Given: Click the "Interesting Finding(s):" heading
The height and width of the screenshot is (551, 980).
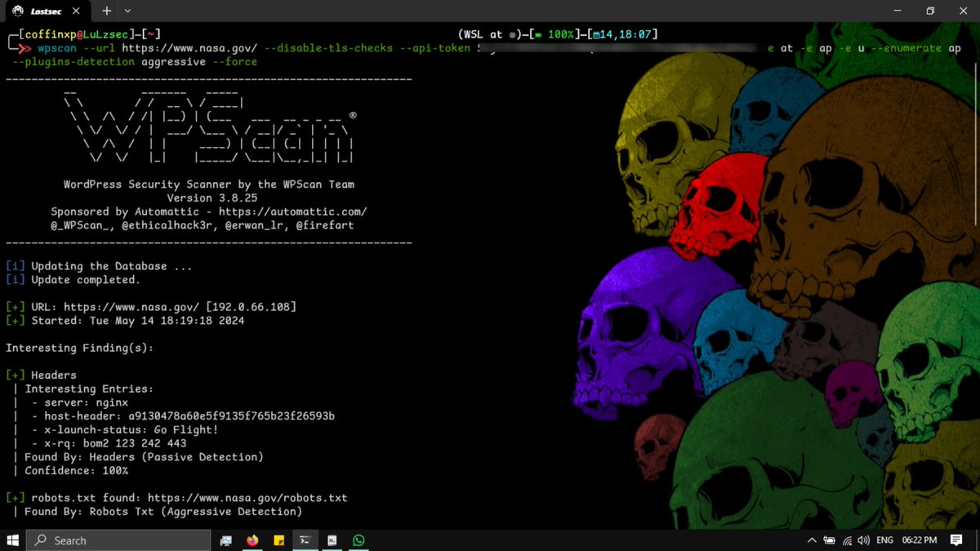Looking at the screenshot, I should click(80, 348).
